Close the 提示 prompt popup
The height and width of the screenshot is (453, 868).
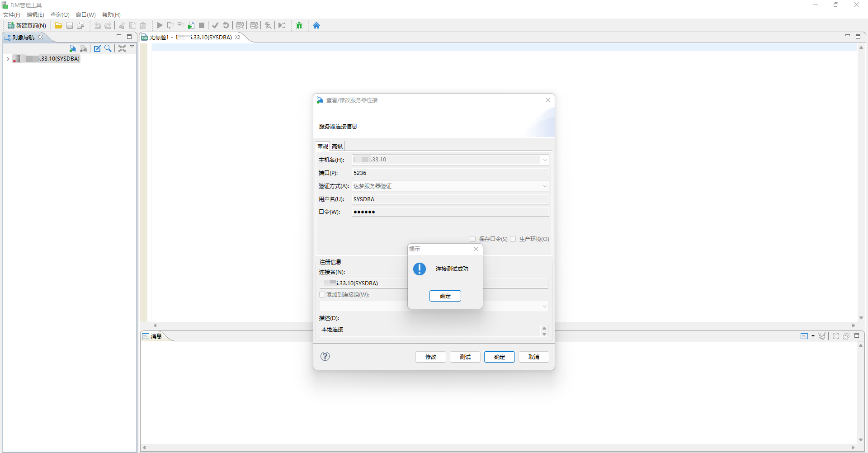click(x=476, y=249)
